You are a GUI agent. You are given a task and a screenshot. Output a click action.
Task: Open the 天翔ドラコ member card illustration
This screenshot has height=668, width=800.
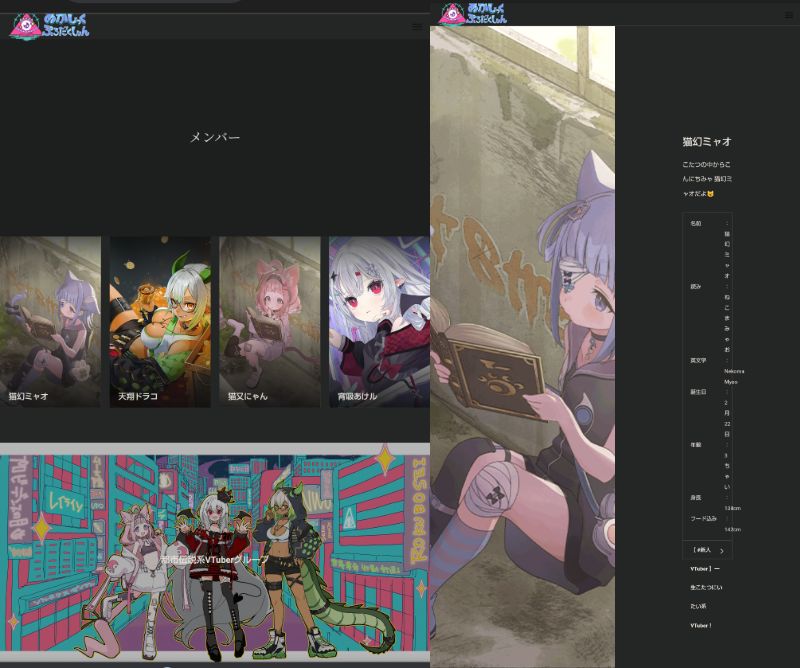coord(160,310)
